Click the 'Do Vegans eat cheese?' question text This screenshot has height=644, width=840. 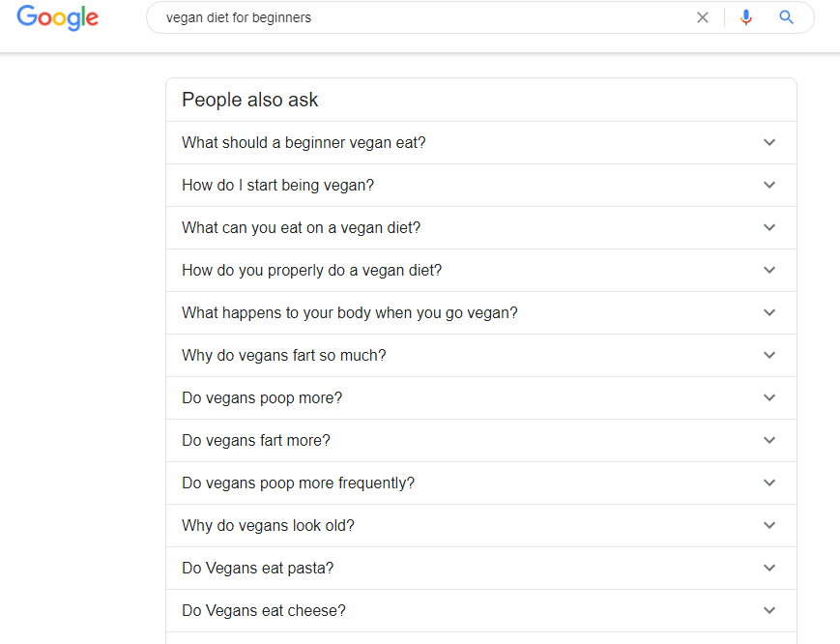(264, 611)
